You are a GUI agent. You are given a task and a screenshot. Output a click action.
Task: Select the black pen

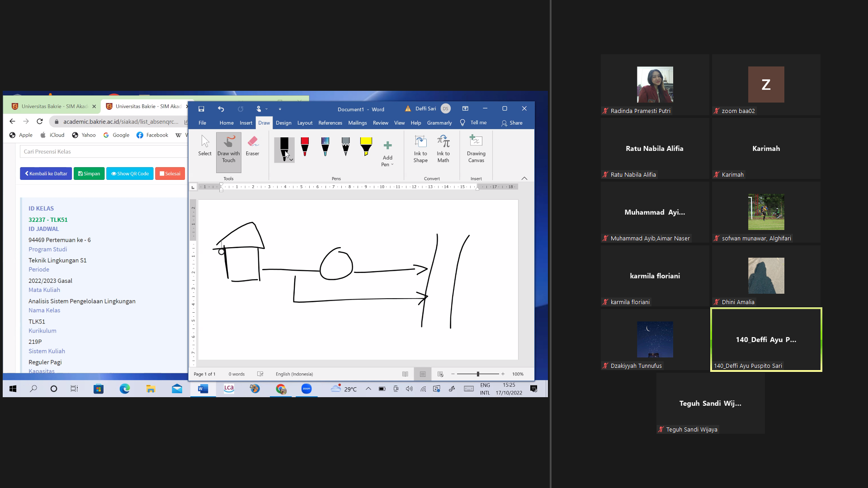[x=284, y=149]
